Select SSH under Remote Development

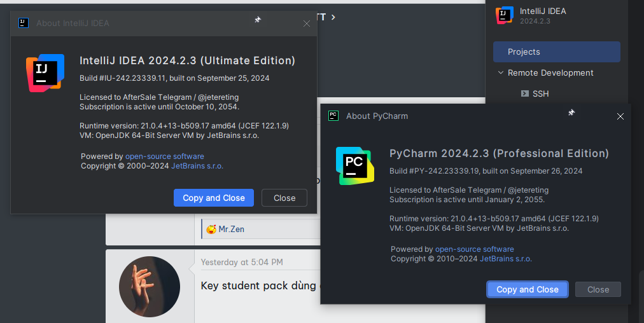[540, 93]
